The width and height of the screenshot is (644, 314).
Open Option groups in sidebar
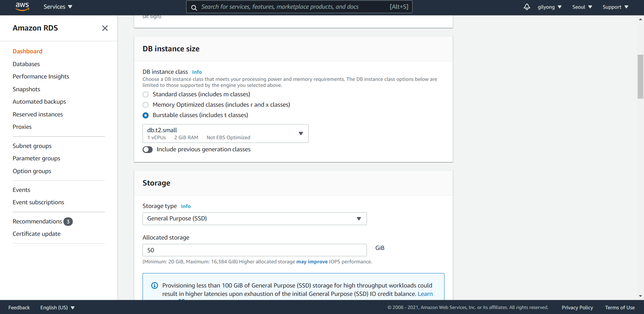pos(32,171)
